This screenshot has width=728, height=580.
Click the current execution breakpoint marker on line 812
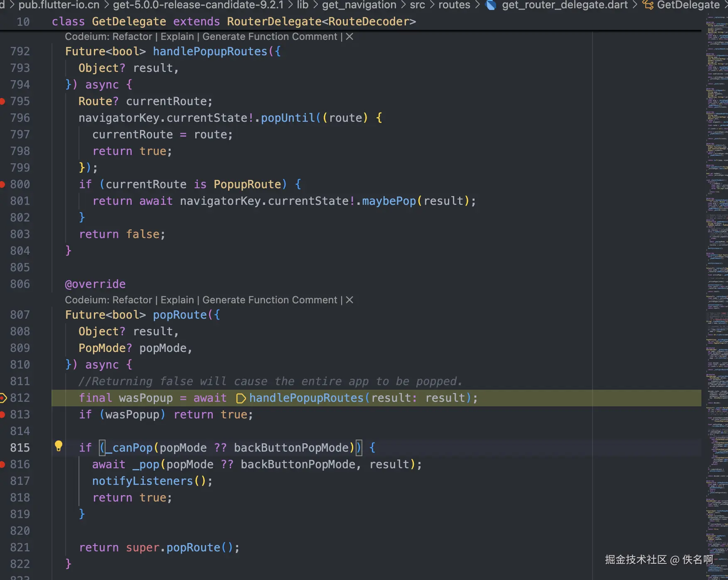[x=3, y=398]
